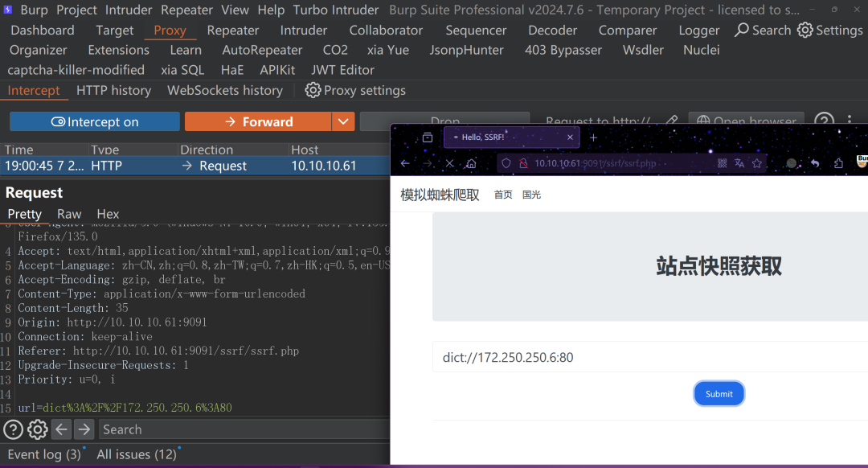
Task: Open the Intruder menu in the menu bar
Action: 129,10
